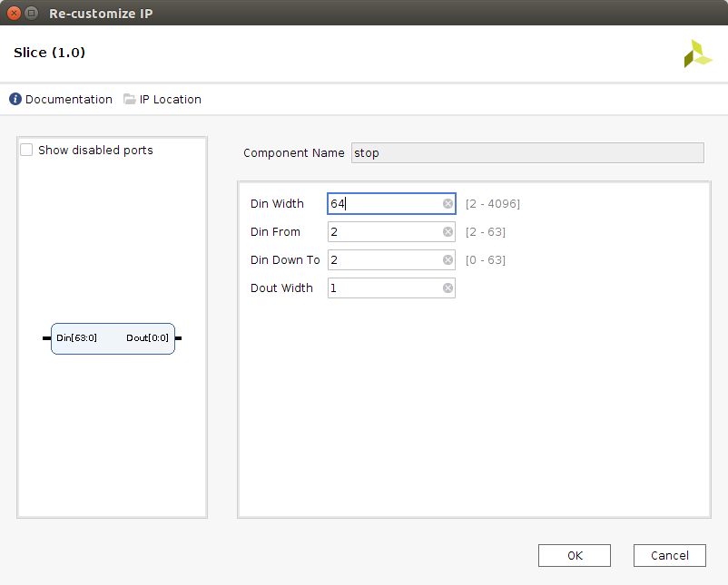
Task: Clear the Dout Width field value
Action: tap(448, 288)
